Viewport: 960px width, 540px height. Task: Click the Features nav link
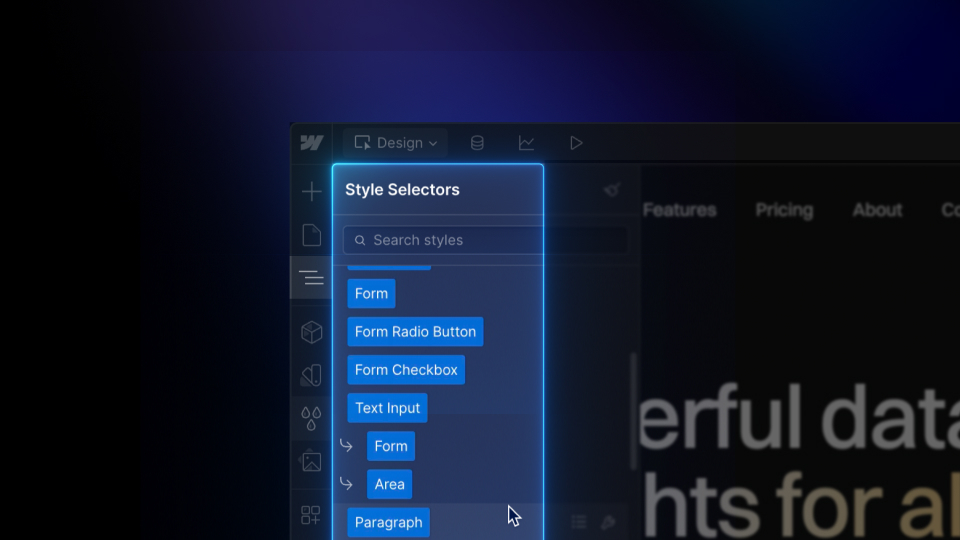[x=679, y=210]
